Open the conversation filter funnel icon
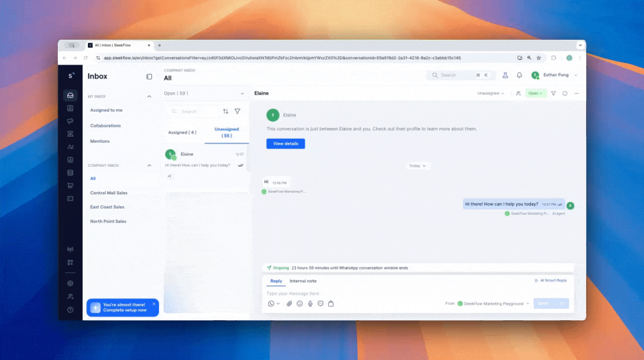The height and width of the screenshot is (360, 644). click(237, 111)
